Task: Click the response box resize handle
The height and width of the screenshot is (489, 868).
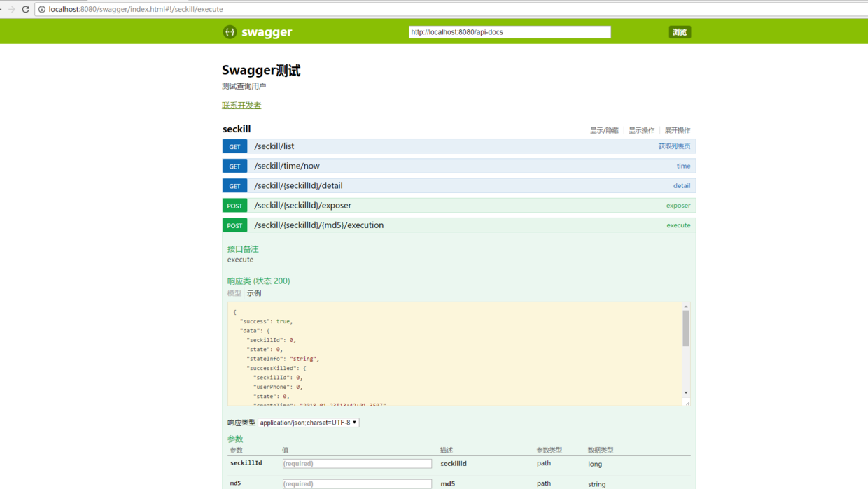Action: [687, 402]
